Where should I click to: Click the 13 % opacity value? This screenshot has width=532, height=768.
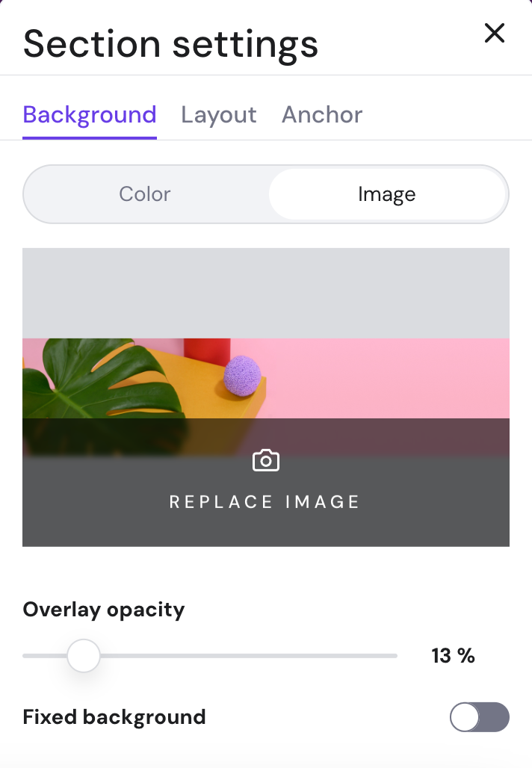coord(453,656)
